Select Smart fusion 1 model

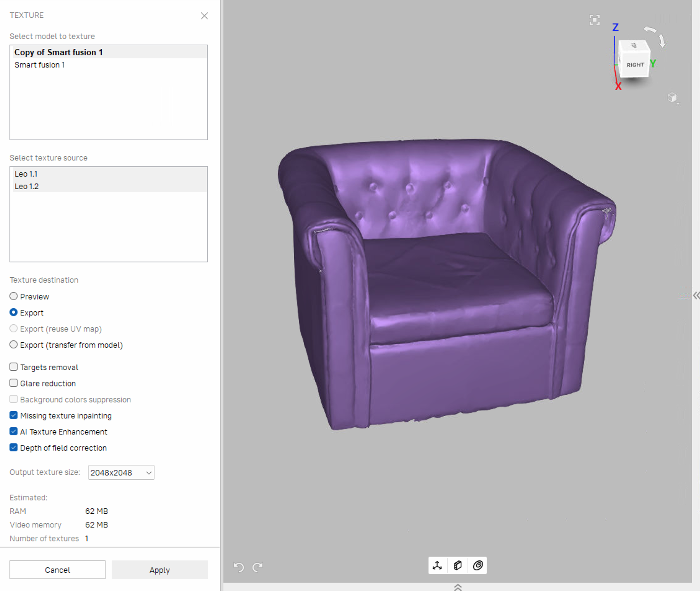point(40,65)
